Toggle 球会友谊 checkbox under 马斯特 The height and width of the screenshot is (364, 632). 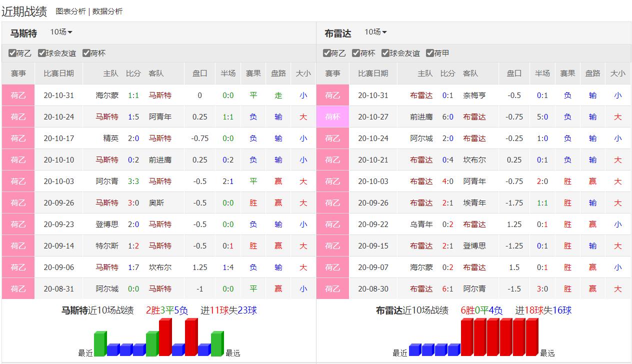click(42, 53)
